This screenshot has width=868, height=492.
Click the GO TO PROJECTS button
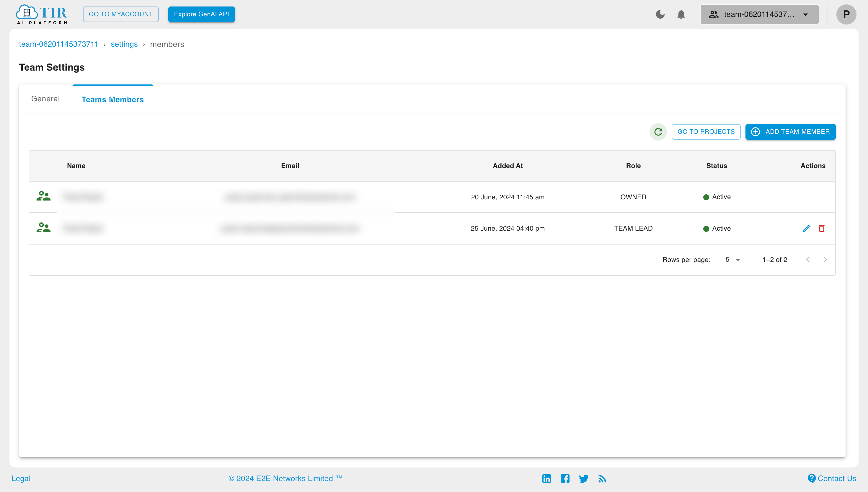click(706, 132)
